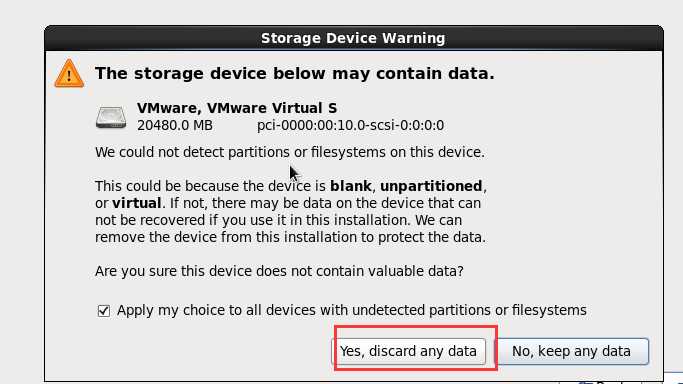
Task: Choose 'Yes, discard any data'
Action: (408, 351)
